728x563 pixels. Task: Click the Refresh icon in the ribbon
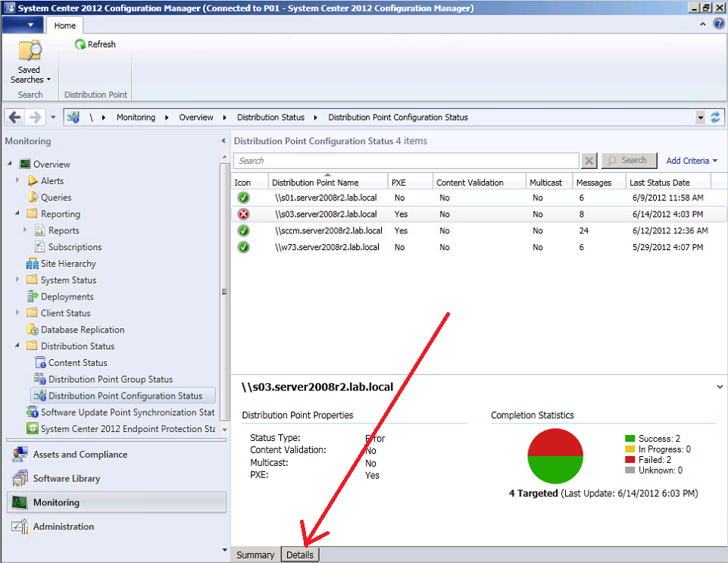pyautogui.click(x=80, y=44)
